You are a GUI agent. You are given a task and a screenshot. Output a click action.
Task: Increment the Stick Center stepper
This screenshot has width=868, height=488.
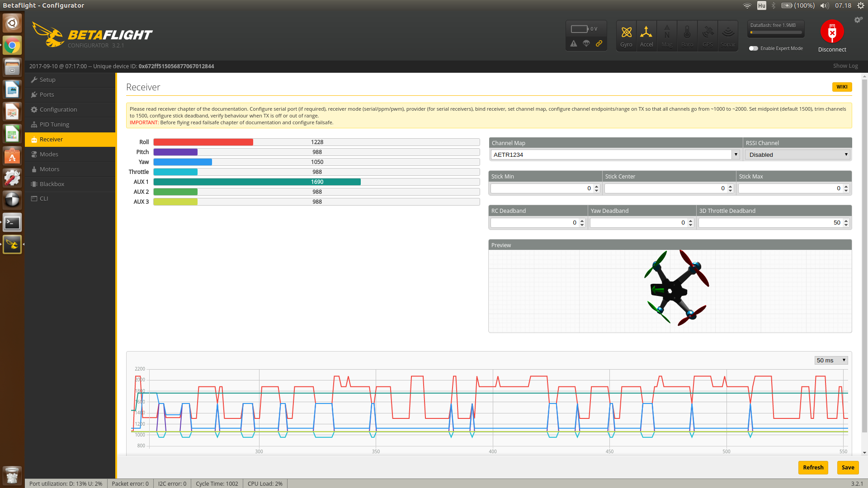click(x=731, y=186)
